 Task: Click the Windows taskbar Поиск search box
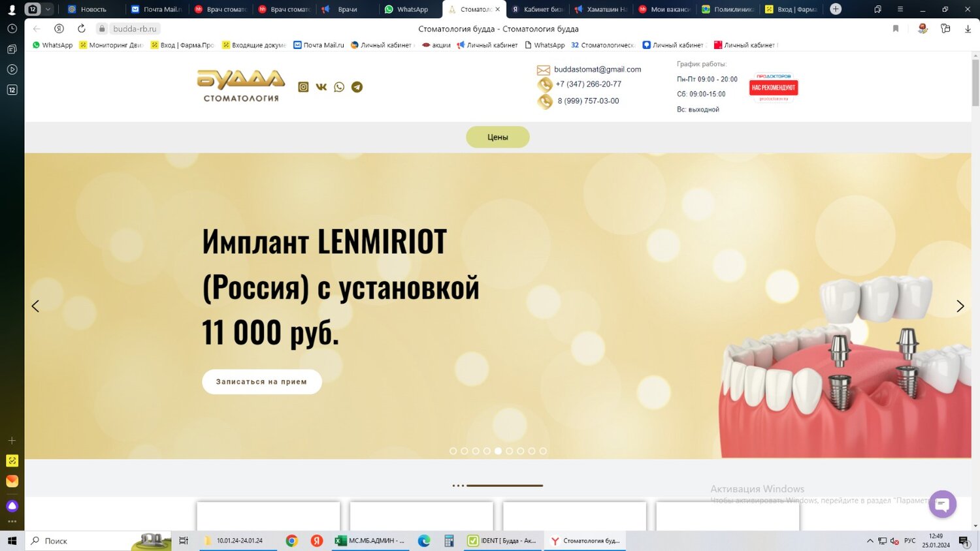point(98,541)
